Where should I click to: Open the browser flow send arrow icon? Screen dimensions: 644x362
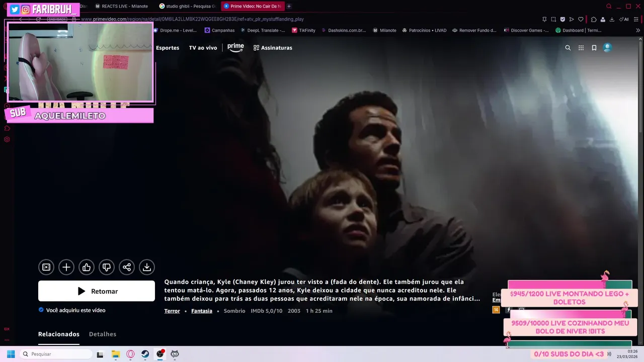point(572,19)
